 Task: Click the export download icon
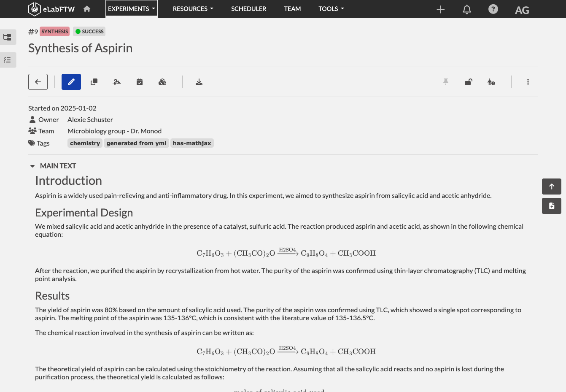(199, 82)
